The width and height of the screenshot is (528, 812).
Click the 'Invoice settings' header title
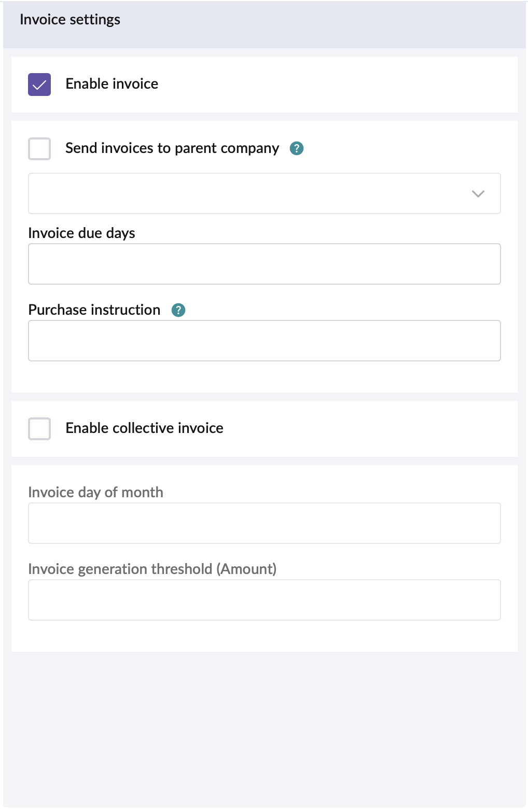[x=70, y=20]
